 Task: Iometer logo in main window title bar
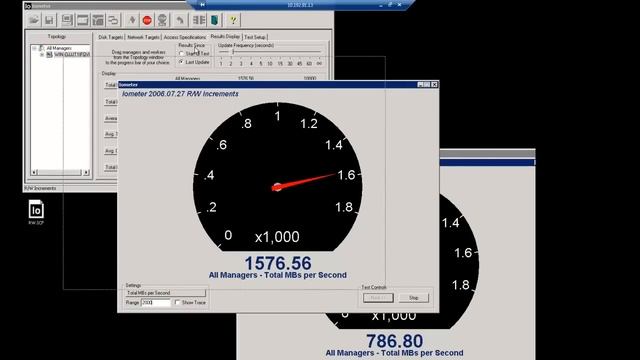pos(28,6)
